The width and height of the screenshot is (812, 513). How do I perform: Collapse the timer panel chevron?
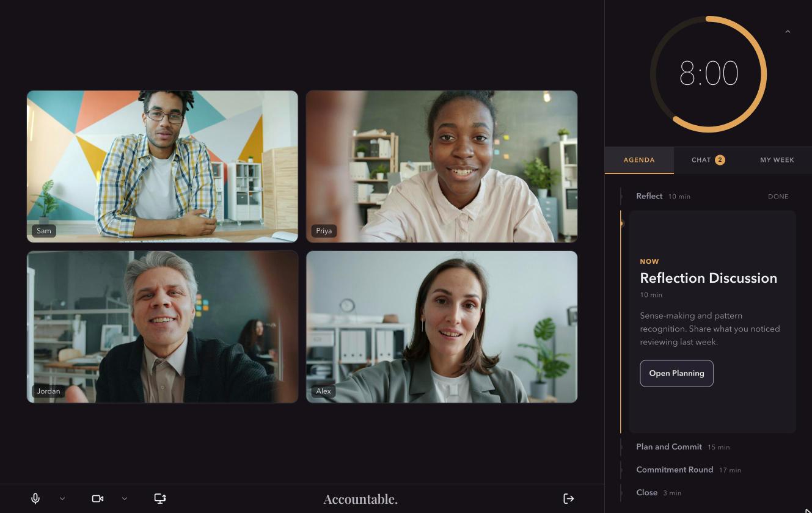coord(788,32)
